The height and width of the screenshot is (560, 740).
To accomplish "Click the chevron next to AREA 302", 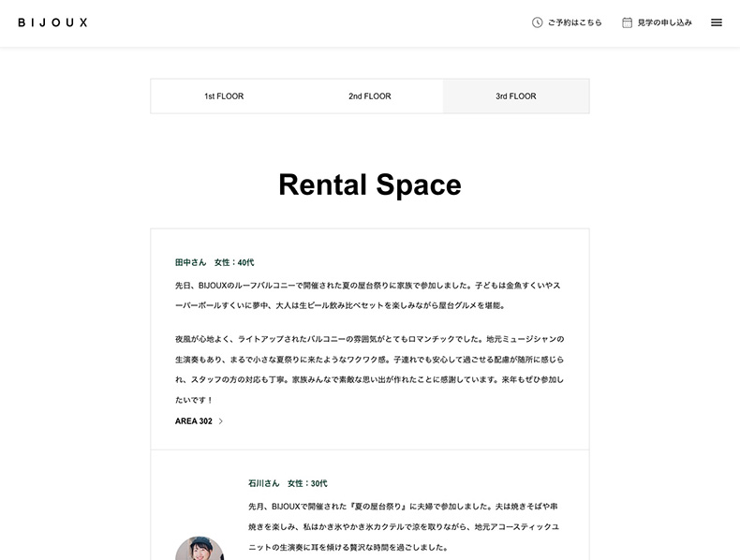I will point(220,421).
